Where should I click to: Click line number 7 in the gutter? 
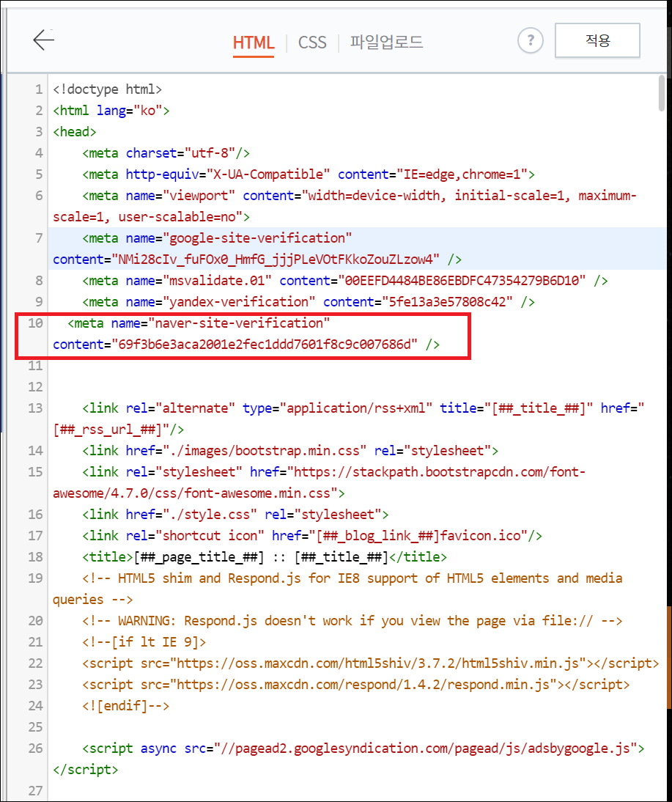(39, 238)
